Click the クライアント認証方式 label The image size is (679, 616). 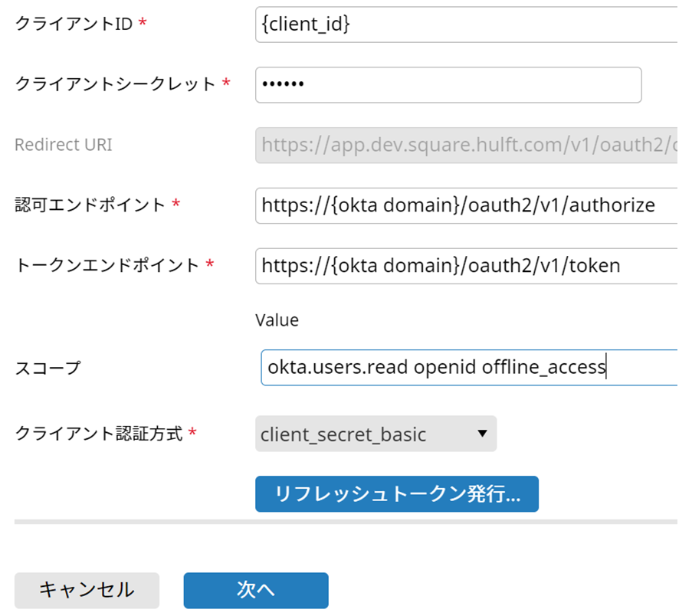pyautogui.click(x=98, y=434)
